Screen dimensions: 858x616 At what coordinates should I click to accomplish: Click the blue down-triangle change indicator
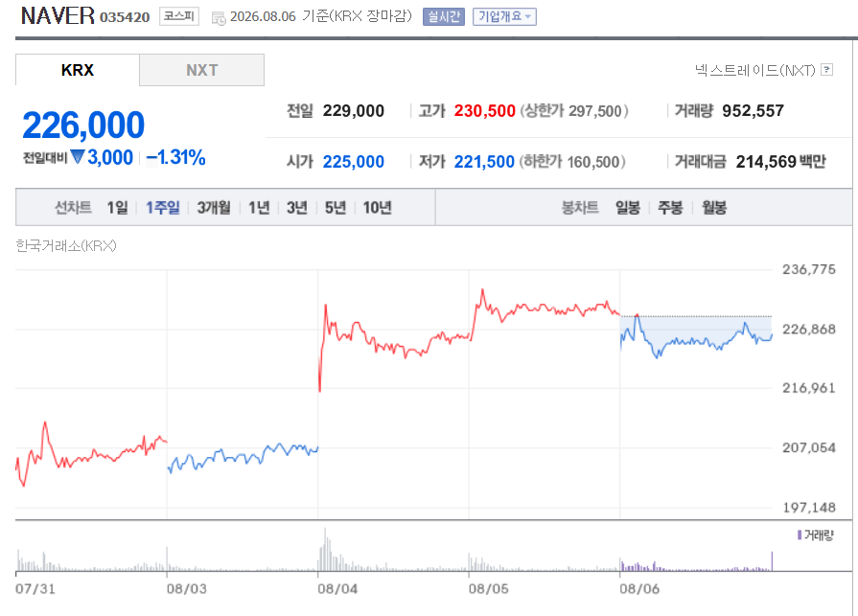point(77,157)
